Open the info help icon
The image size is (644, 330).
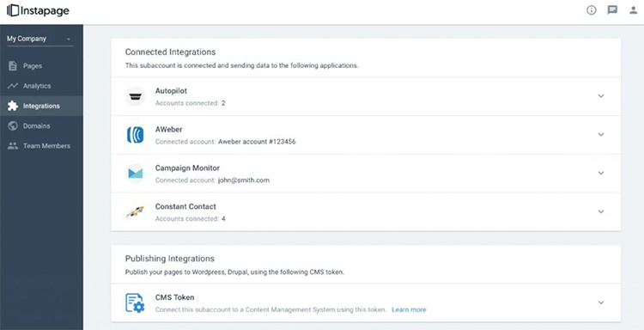pos(591,10)
